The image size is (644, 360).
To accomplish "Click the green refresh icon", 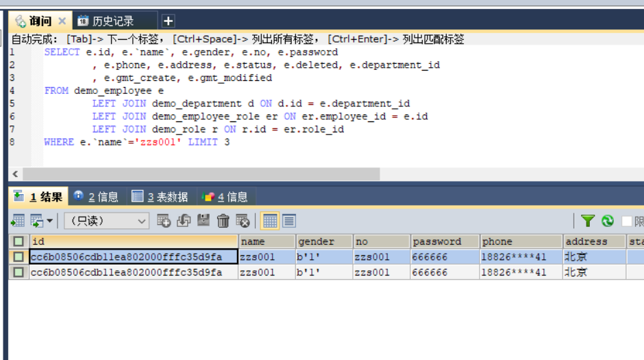I will pyautogui.click(x=608, y=221).
